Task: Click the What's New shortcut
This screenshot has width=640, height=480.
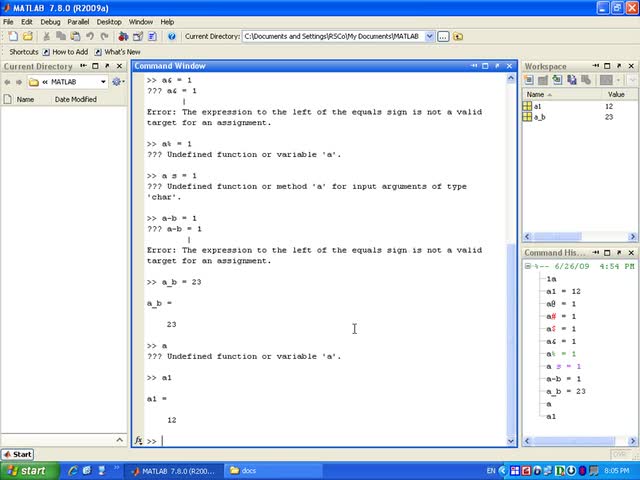Action: (x=118, y=52)
